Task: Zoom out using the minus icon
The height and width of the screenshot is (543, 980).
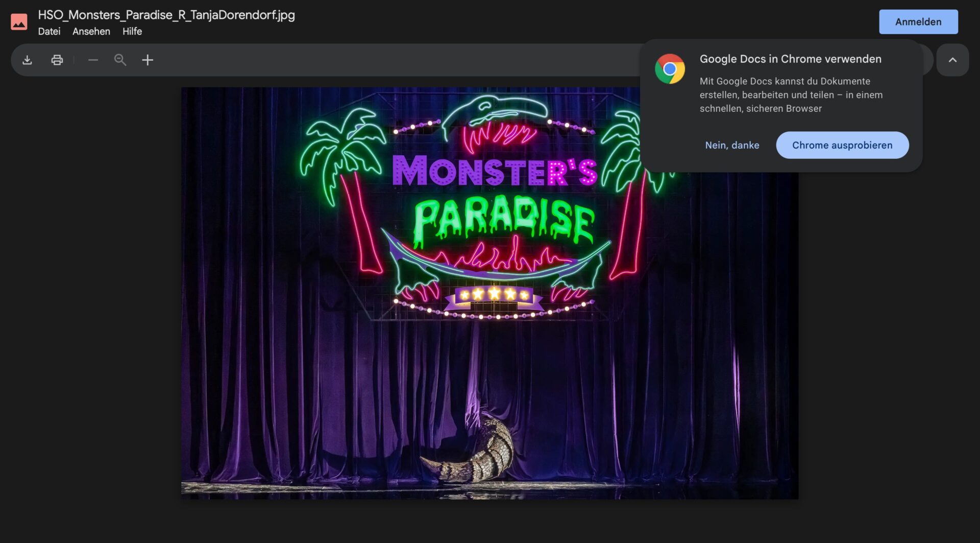Action: 93,60
